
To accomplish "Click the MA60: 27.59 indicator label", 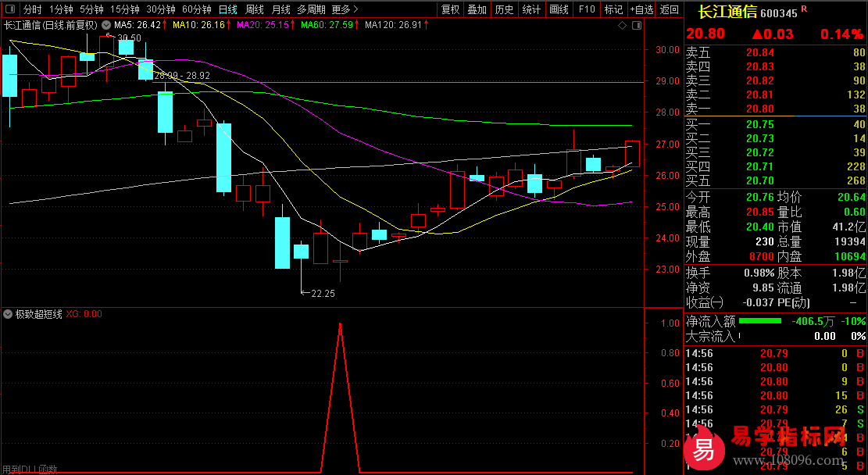I will pyautogui.click(x=327, y=26).
